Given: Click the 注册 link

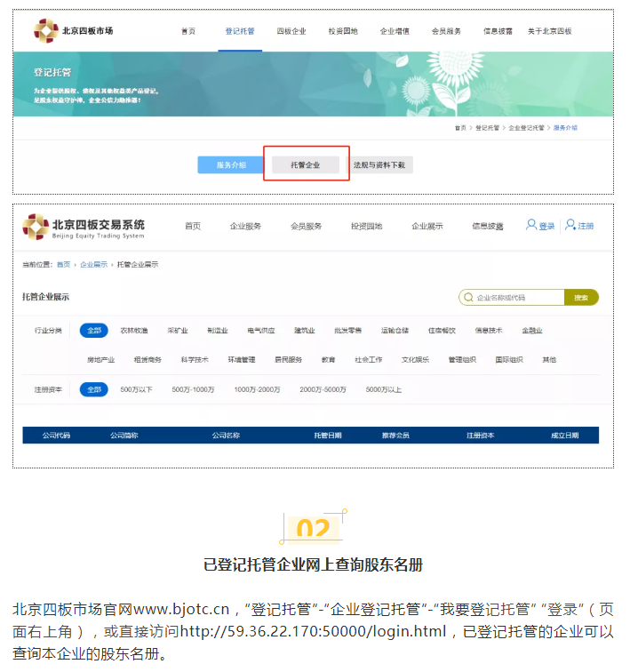Looking at the screenshot, I should coord(586,227).
